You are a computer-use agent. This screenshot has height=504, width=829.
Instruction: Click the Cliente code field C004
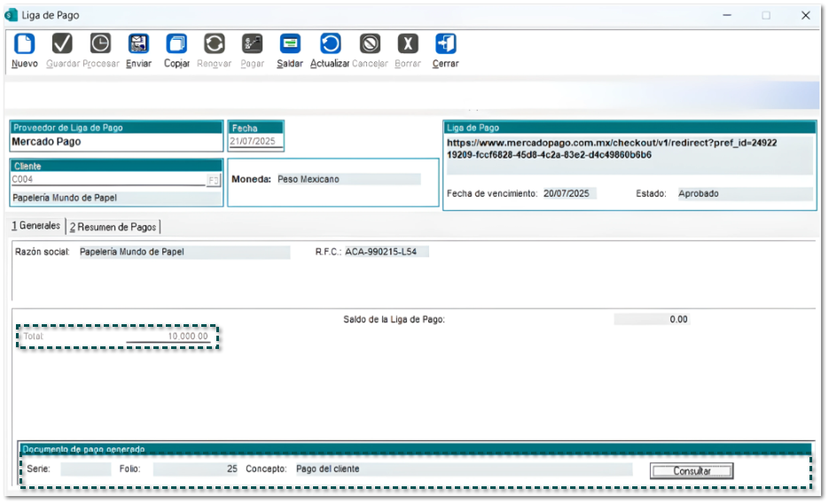108,180
